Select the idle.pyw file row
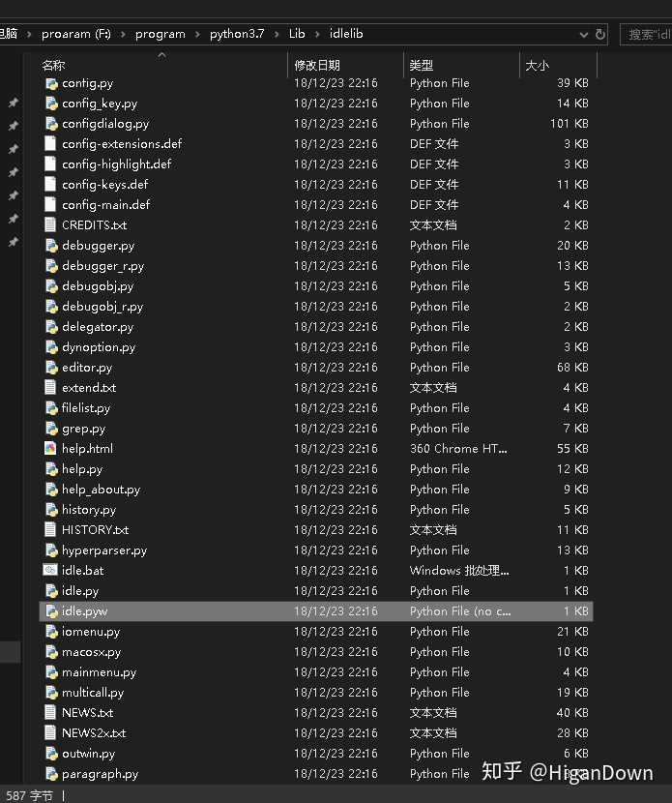Screen dimensions: 672x803 tap(290, 611)
